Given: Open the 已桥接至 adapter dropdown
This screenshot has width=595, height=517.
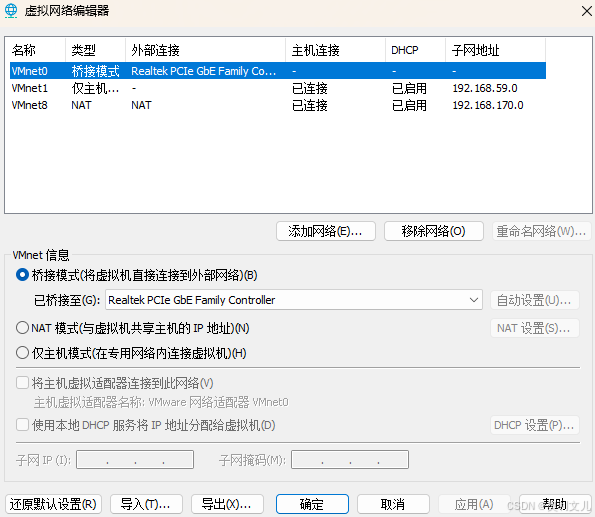Looking at the screenshot, I should coord(294,300).
